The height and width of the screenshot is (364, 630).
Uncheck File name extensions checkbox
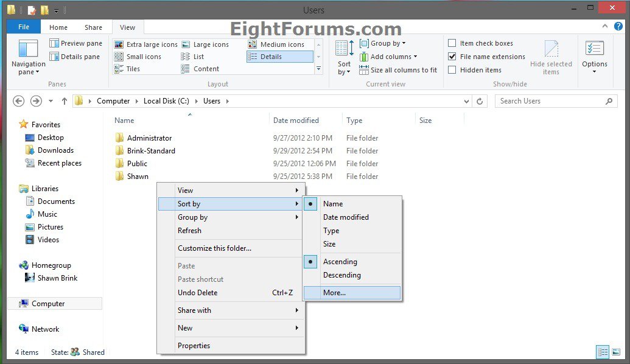click(x=452, y=57)
